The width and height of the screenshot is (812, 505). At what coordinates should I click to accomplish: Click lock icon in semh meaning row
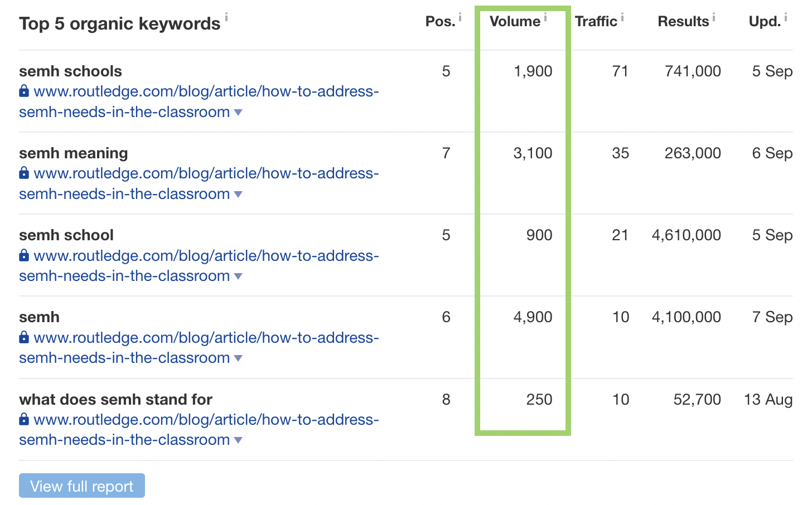24,173
